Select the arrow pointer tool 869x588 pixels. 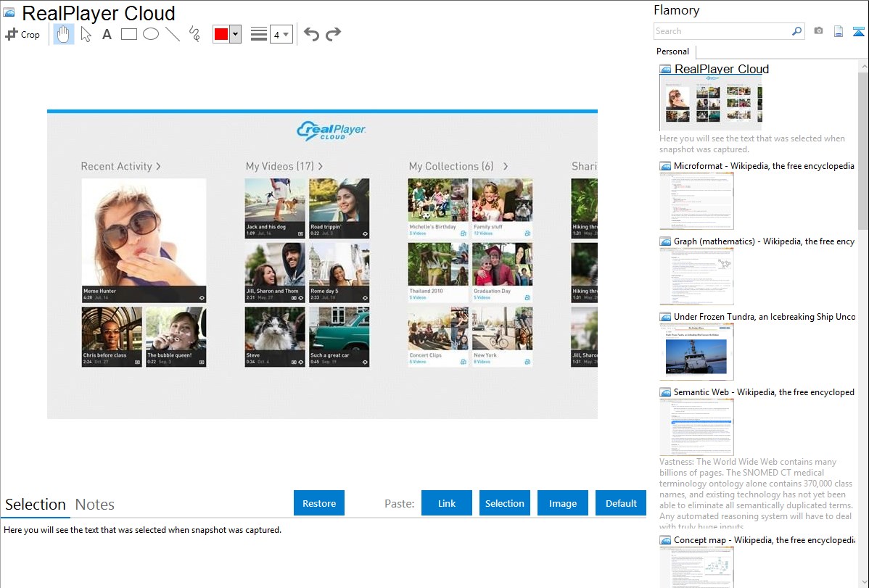pos(86,34)
